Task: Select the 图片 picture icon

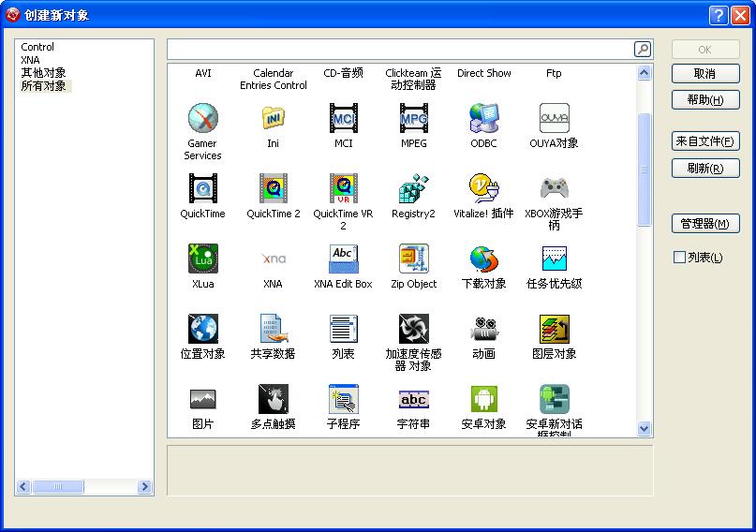Action: (x=203, y=399)
